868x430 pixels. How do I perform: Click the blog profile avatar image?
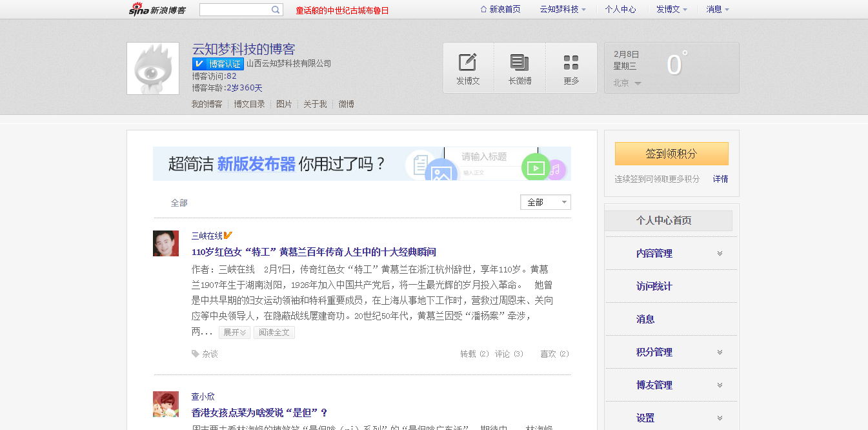(x=153, y=68)
